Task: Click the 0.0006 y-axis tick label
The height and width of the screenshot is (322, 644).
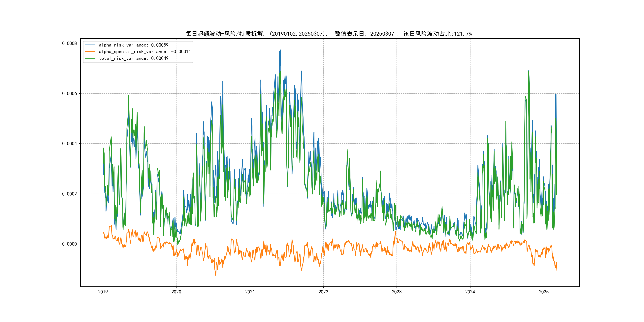Action: [70, 93]
